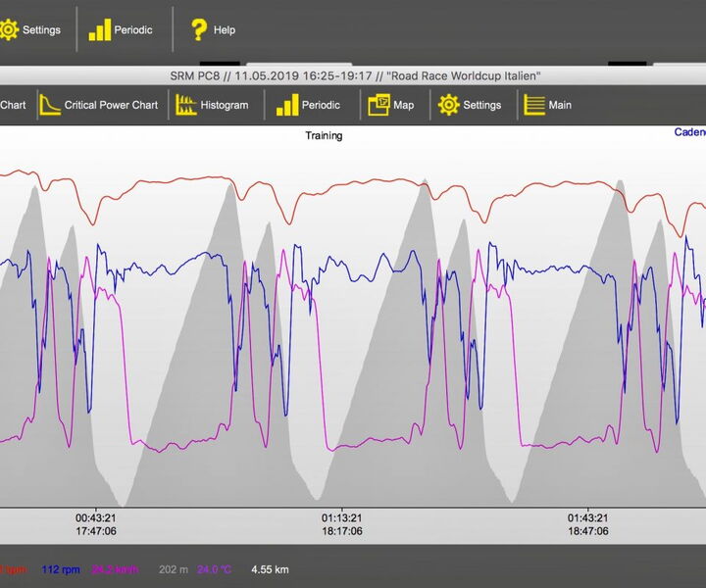The height and width of the screenshot is (588, 706).
Task: Open Settings gear beside the Map button
Action: [x=470, y=105]
